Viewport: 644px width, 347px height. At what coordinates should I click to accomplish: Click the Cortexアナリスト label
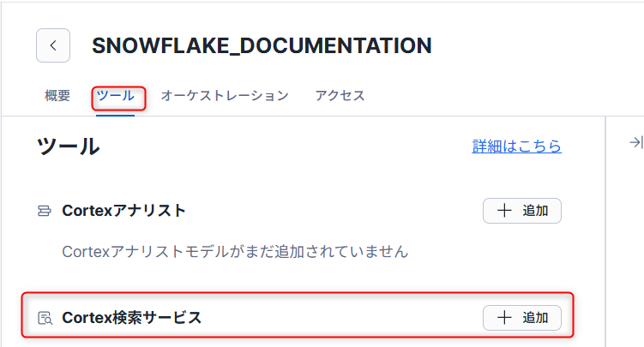[x=123, y=211]
